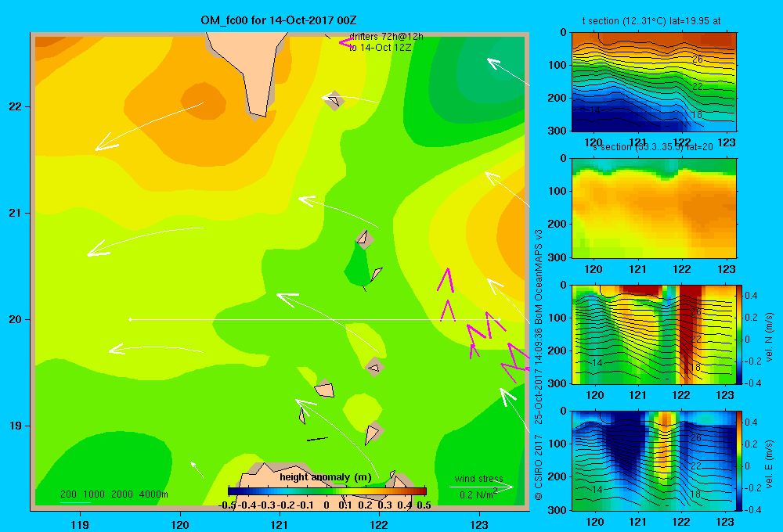The width and height of the screenshot is (783, 532).
Task: Click the magenta drifter legend arrow
Action: click(346, 42)
